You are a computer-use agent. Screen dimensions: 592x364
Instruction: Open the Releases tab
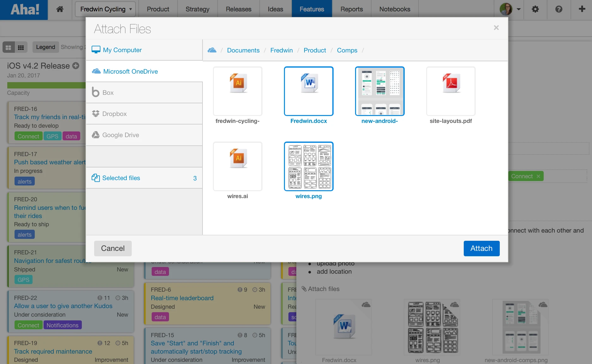click(x=239, y=9)
